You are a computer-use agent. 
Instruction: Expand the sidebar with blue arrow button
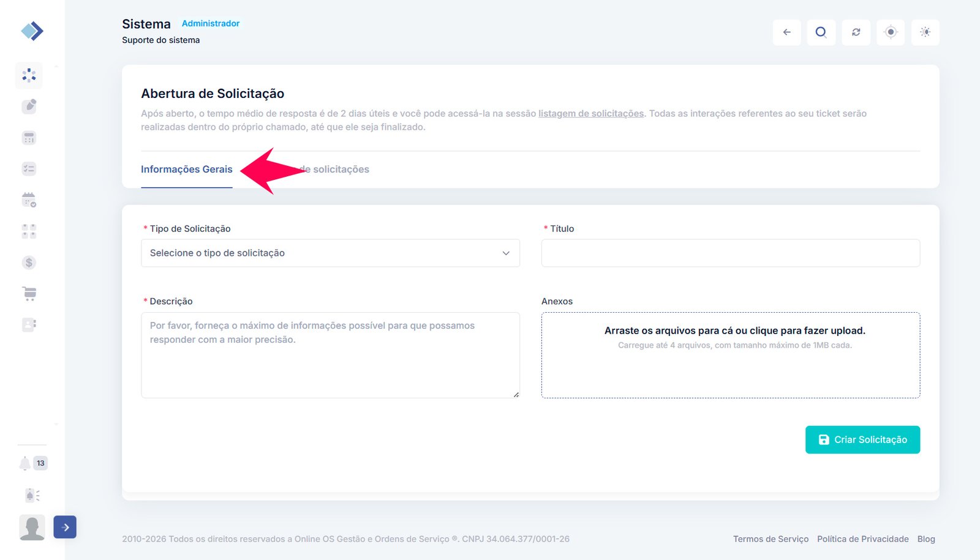65,527
